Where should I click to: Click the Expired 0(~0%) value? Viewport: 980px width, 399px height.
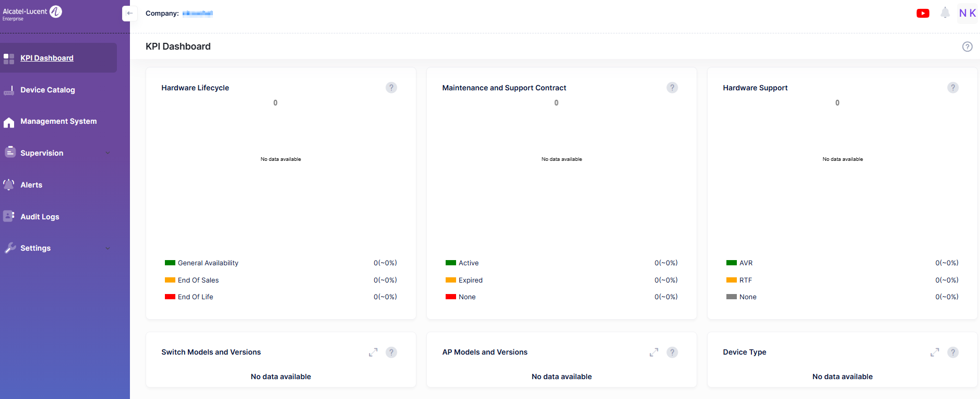click(666, 280)
